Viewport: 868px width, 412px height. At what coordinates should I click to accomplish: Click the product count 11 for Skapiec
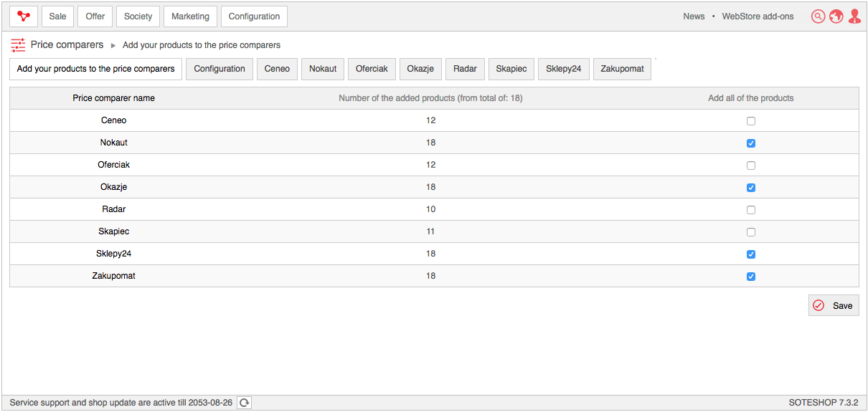tap(430, 231)
